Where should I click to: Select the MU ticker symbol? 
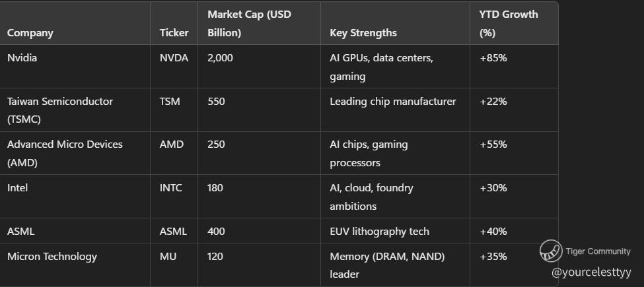click(168, 257)
